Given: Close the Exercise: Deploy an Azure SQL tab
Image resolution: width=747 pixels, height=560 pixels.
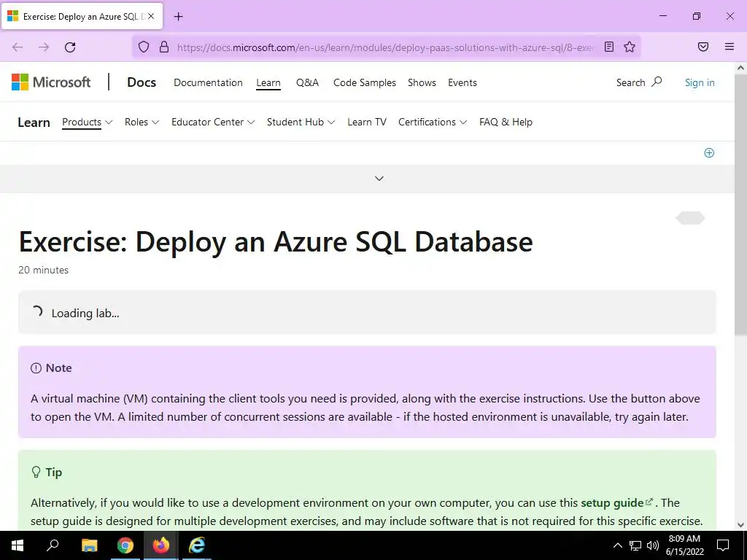Looking at the screenshot, I should [151, 16].
